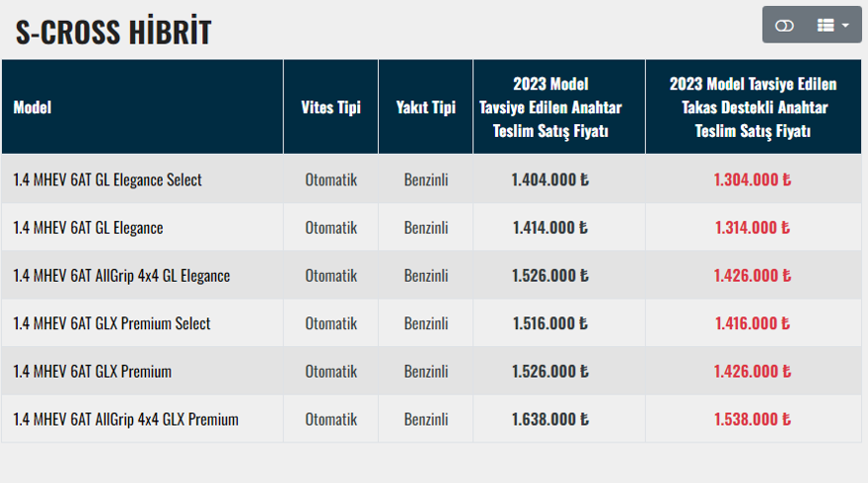Image resolution: width=868 pixels, height=483 pixels.
Task: Toggle the card view switch
Action: click(x=784, y=26)
